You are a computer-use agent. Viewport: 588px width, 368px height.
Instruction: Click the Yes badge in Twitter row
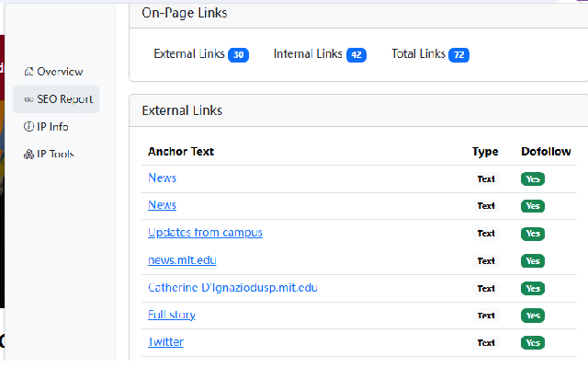[x=533, y=343]
